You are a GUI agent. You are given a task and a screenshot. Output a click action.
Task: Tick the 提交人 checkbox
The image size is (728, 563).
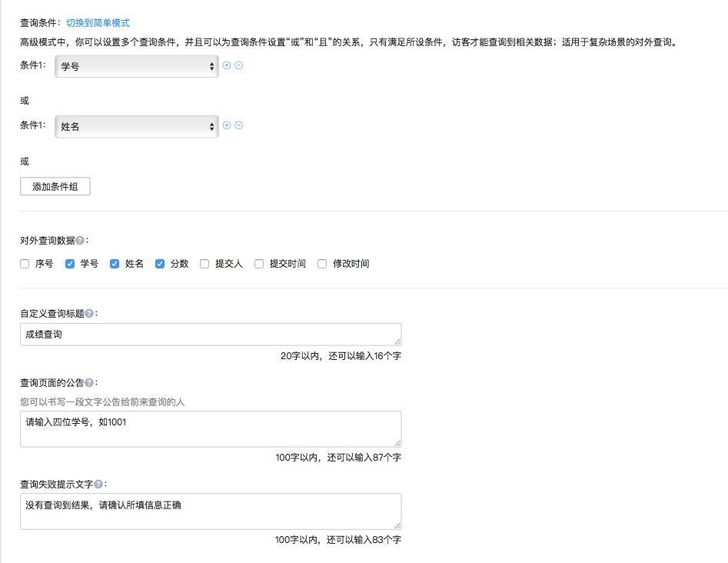(x=204, y=264)
